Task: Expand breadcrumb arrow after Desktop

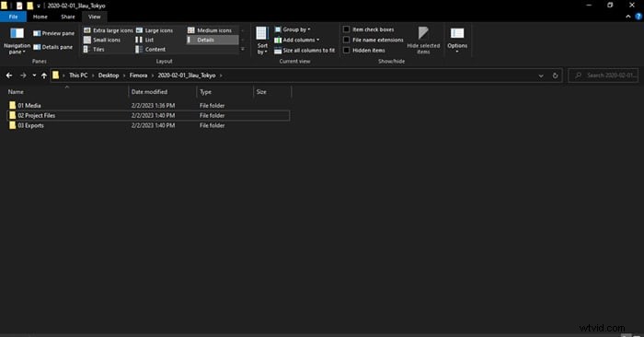Action: coord(124,76)
